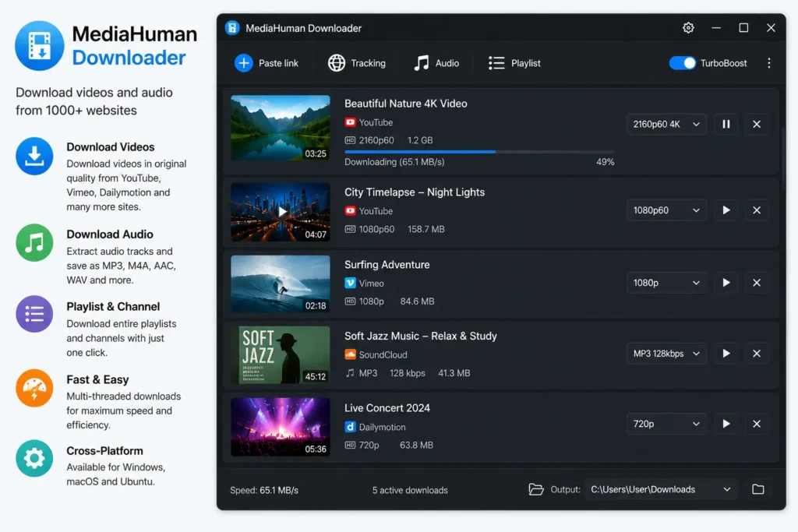Open the Beautiful Nature mountain lake thumbnail
The image size is (798, 532).
[281, 129]
